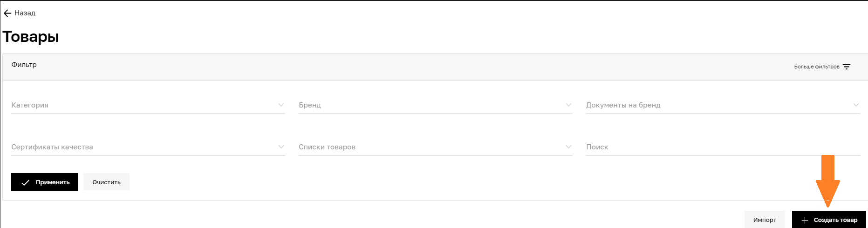Focus the Поиск search field

pos(722,147)
